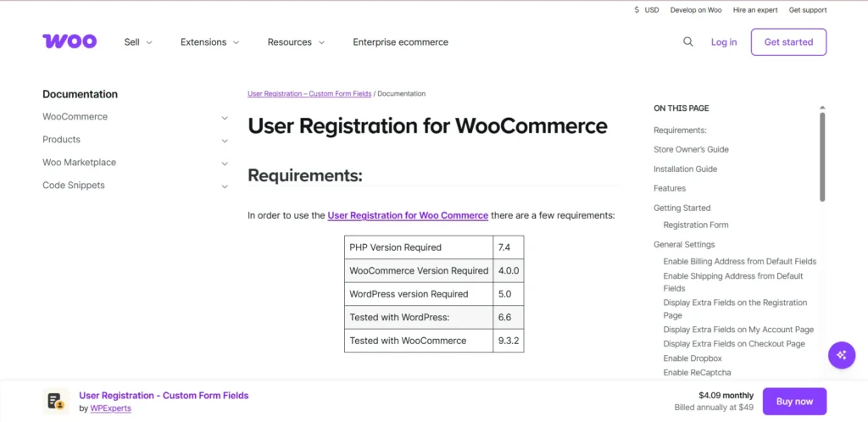Select the 4.0.0 value cell

tap(509, 270)
